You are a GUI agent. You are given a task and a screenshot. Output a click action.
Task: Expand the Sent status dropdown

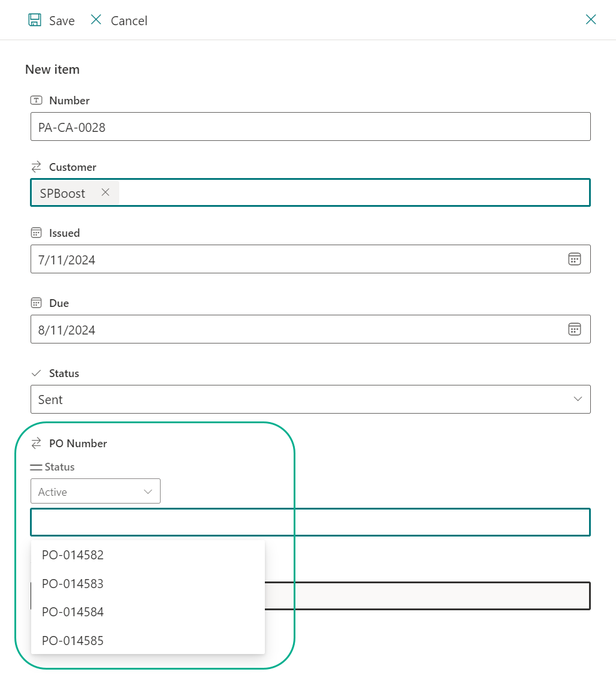pyautogui.click(x=310, y=399)
